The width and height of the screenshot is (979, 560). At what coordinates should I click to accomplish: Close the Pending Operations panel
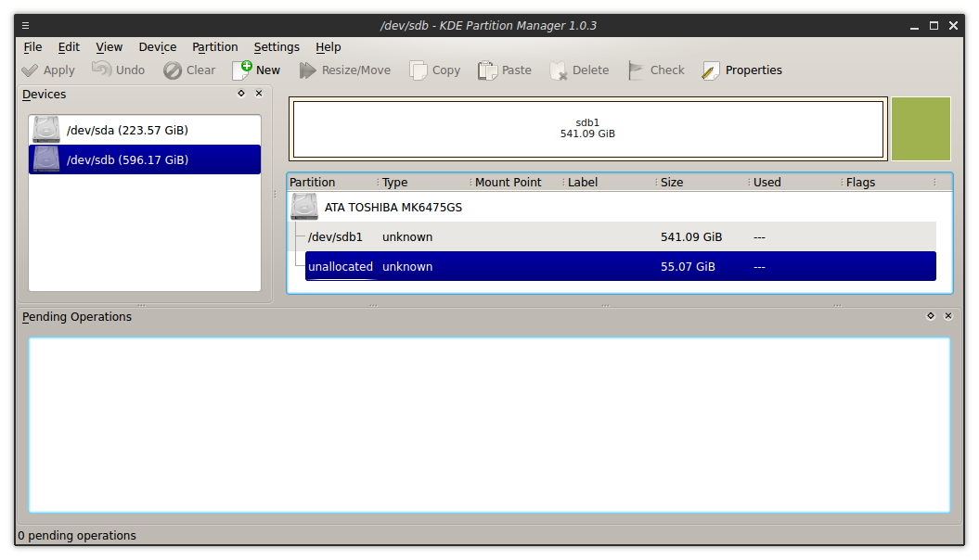pyautogui.click(x=948, y=315)
